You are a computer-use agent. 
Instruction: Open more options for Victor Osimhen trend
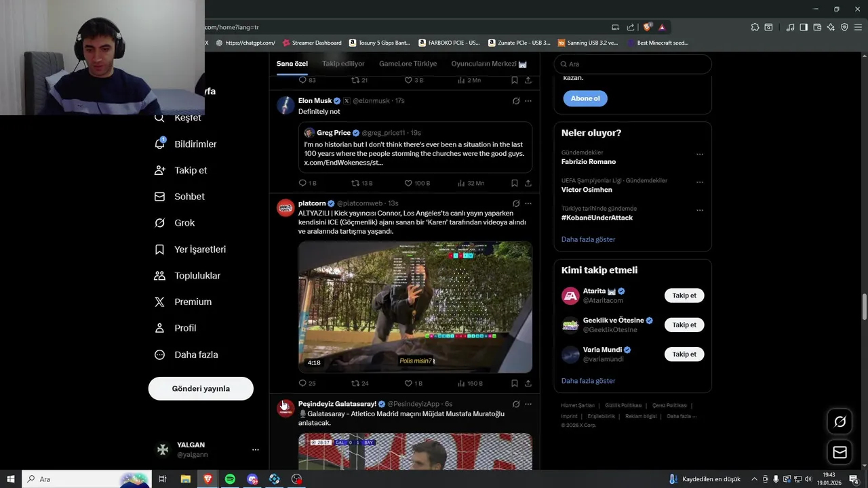point(699,182)
